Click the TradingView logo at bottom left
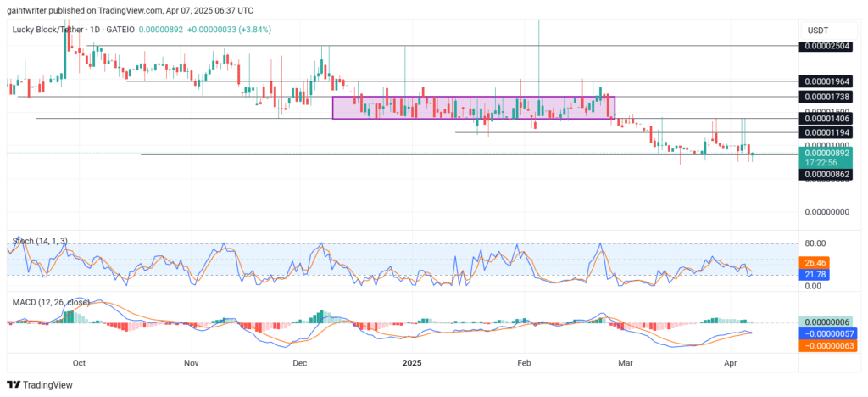This screenshot has width=868, height=397. [x=39, y=385]
